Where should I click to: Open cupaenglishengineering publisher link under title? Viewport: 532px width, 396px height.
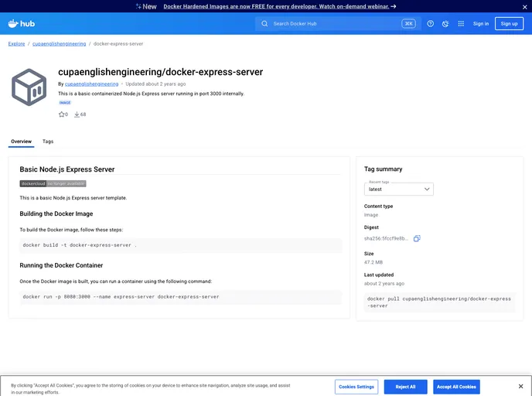pos(91,84)
